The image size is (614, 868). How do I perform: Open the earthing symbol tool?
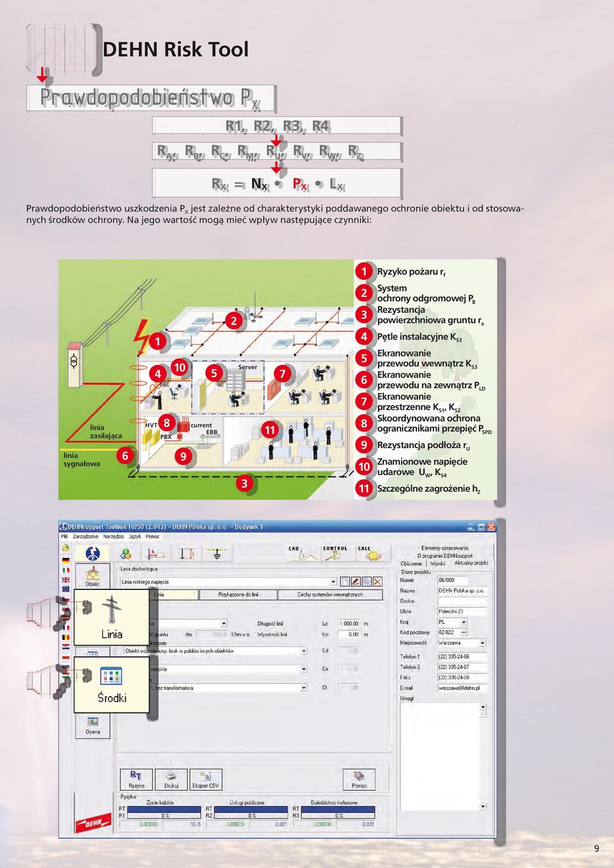point(217,554)
